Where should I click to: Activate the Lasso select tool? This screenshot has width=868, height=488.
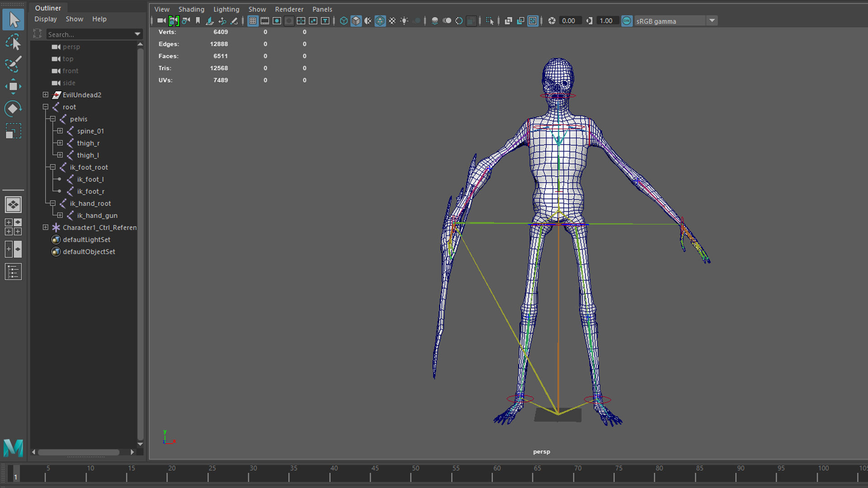14,42
